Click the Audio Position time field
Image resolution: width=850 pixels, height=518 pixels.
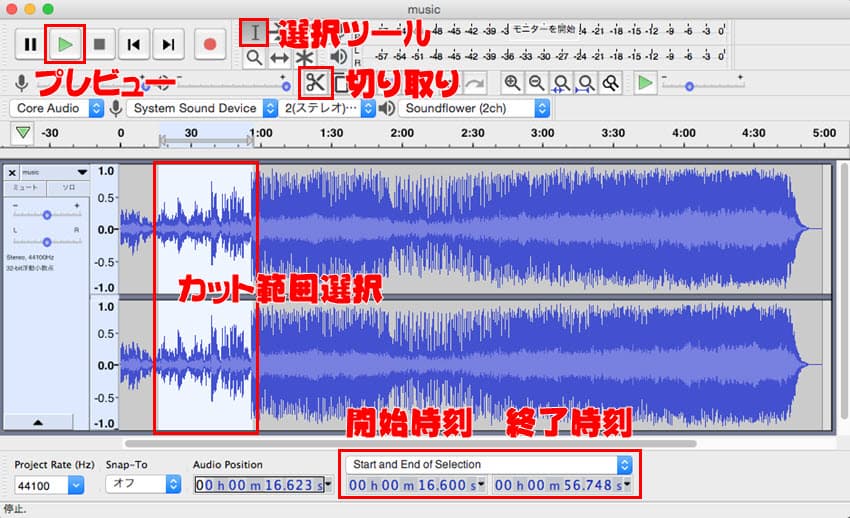[259, 485]
